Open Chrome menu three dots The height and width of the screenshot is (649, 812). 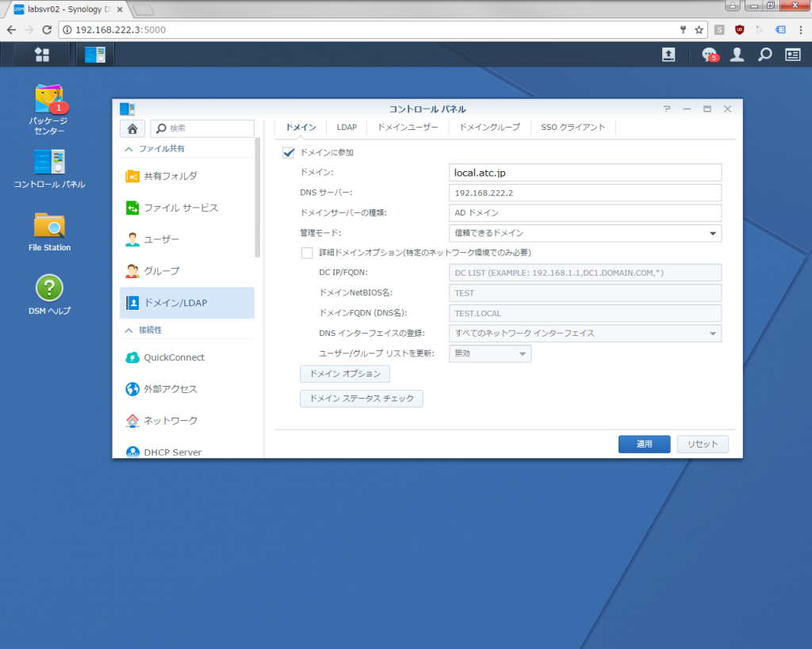[801, 30]
